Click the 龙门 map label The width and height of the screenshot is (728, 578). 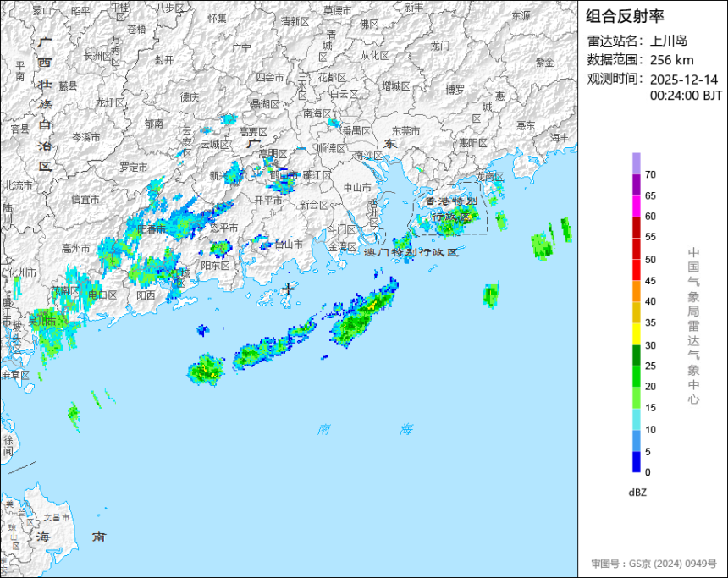440,46
